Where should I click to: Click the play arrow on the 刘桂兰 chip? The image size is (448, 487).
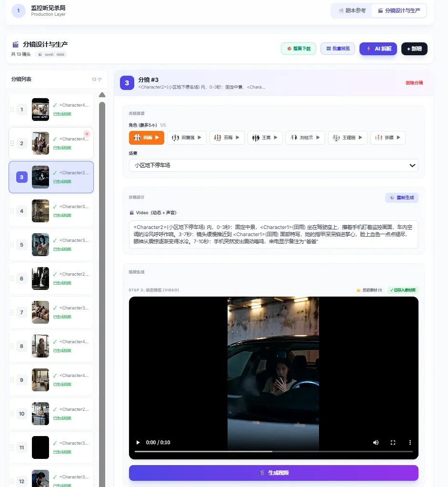point(318,137)
